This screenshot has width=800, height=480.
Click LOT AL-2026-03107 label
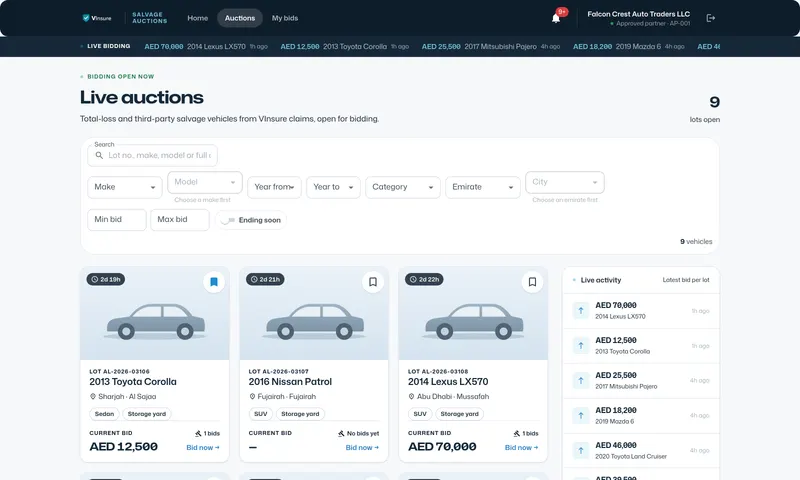pos(278,371)
